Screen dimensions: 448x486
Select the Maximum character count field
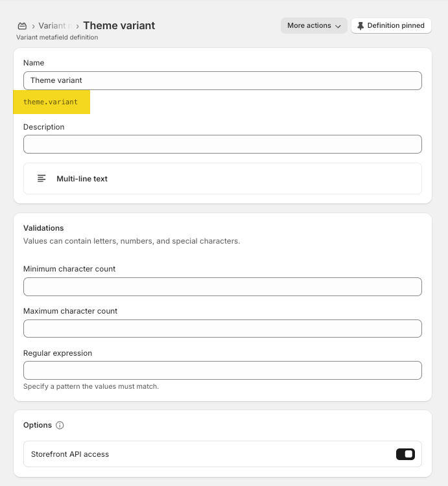222,329
